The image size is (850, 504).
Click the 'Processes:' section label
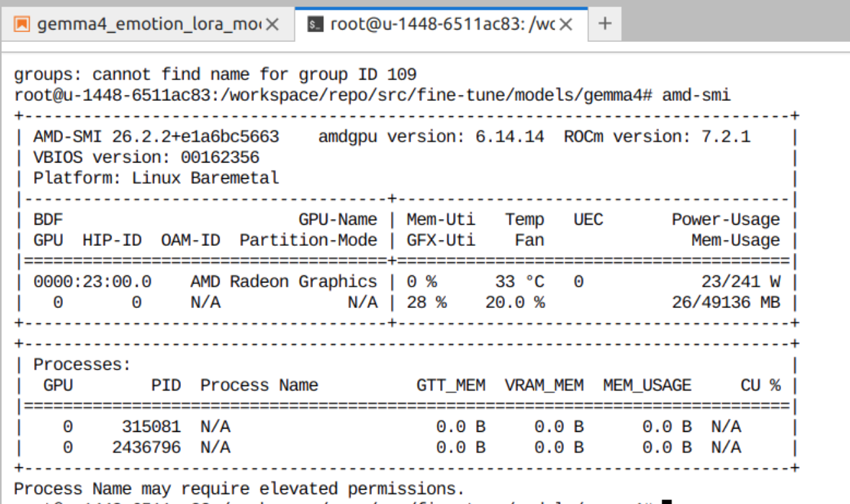pyautogui.click(x=83, y=364)
